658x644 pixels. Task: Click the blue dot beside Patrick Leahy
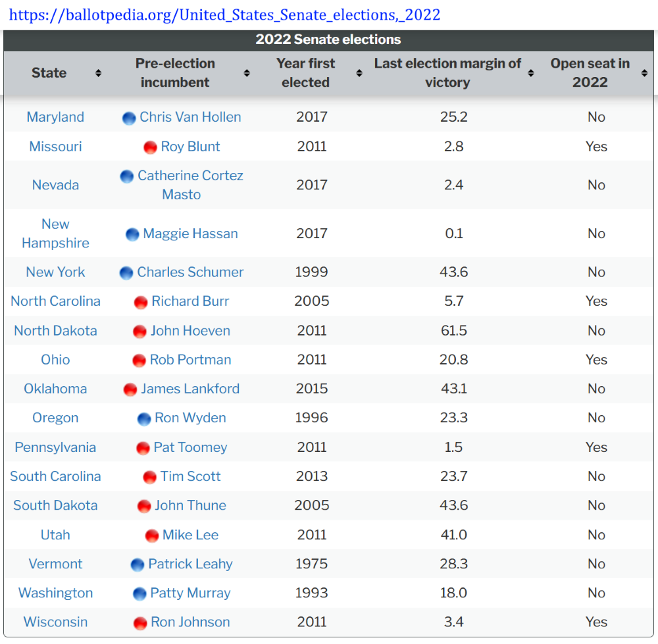point(138,564)
